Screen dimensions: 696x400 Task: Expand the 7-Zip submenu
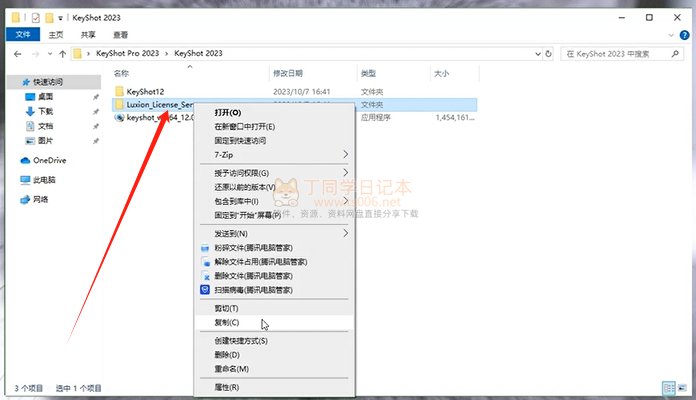[x=274, y=154]
